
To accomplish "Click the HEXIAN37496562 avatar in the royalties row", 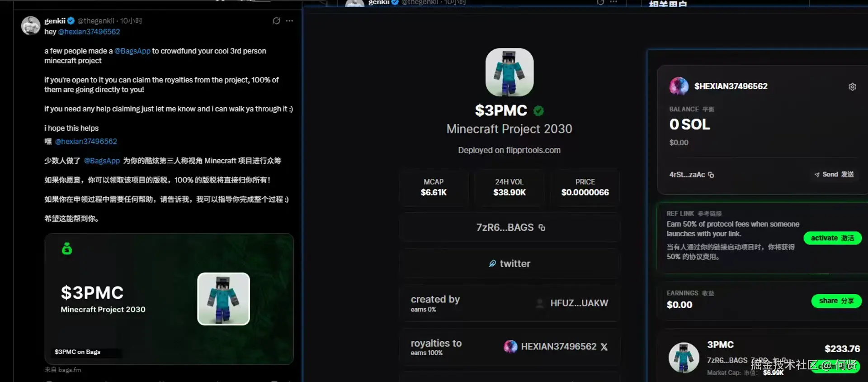I will [510, 347].
